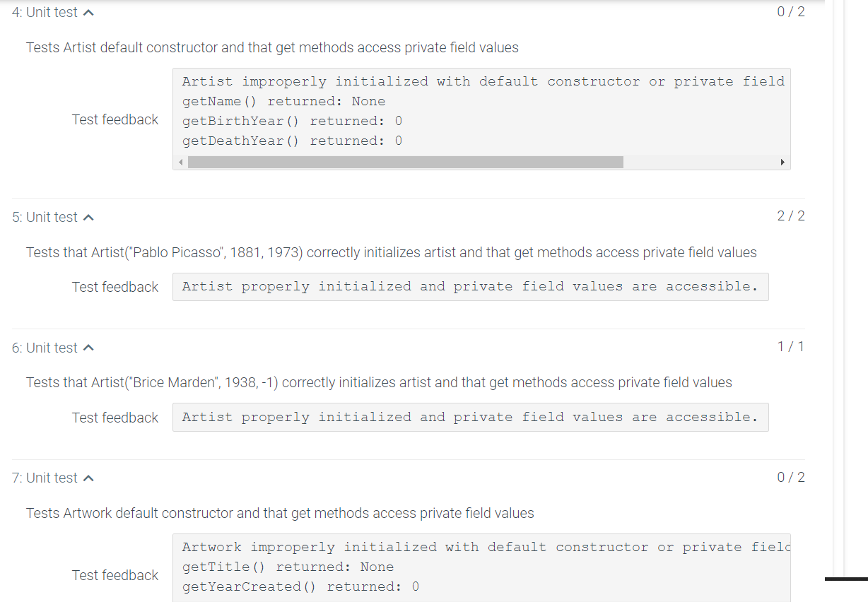Collapse the "4: Unit test" section chevron
The height and width of the screenshot is (602, 868).
[88, 11]
